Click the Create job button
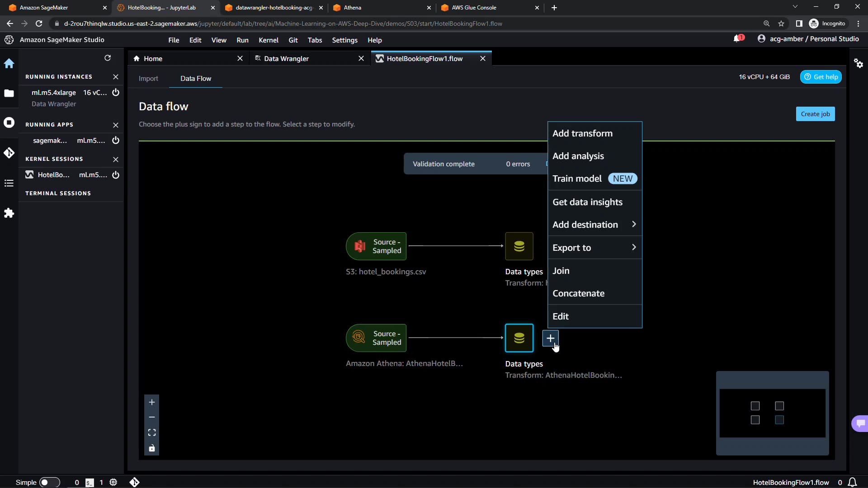Viewport: 868px width, 488px height. [815, 114]
